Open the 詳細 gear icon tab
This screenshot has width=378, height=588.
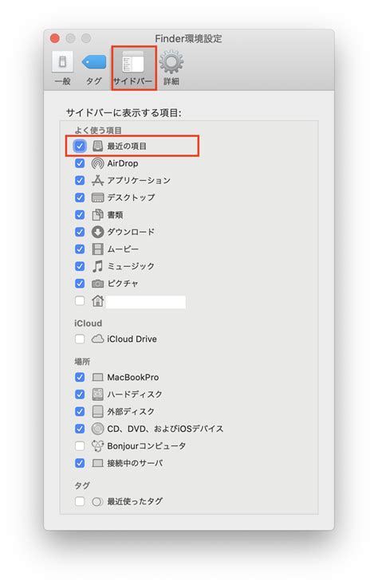tap(171, 62)
